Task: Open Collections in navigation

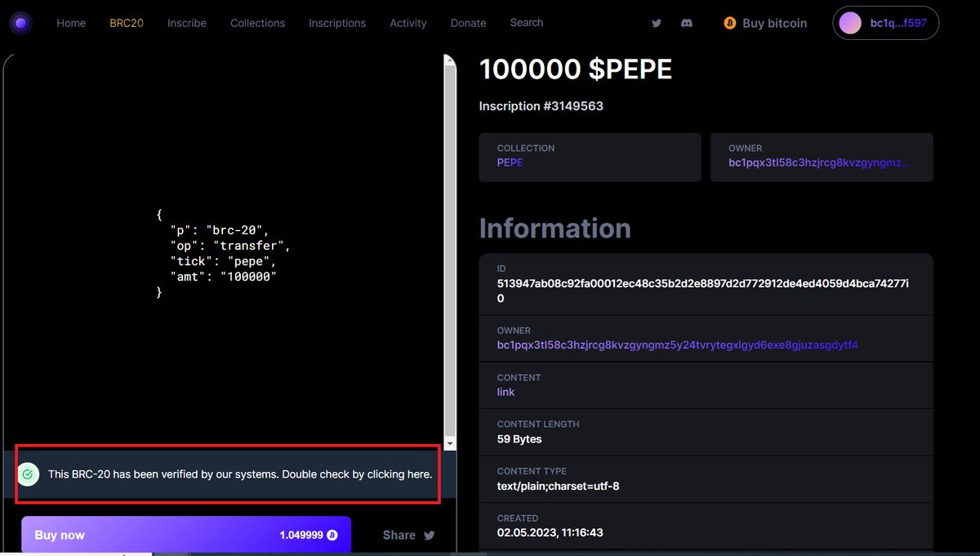Action: coord(258,23)
